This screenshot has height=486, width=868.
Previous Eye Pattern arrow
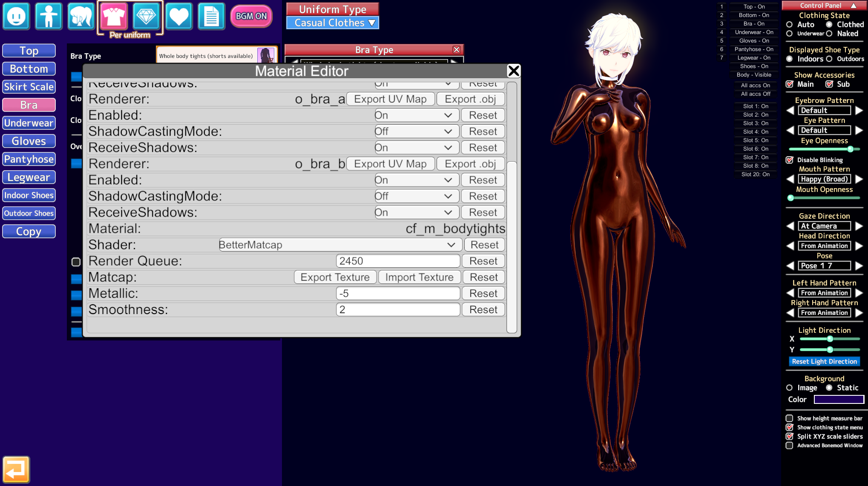(790, 130)
